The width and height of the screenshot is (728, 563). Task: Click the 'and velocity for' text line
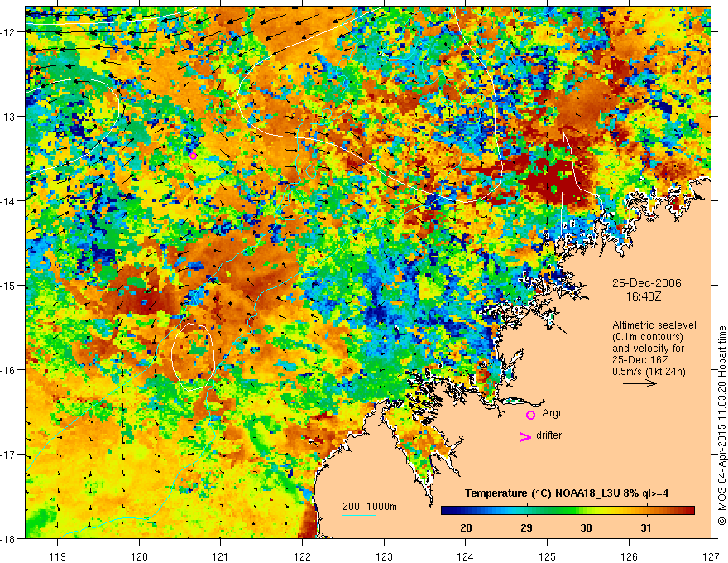[x=648, y=349]
